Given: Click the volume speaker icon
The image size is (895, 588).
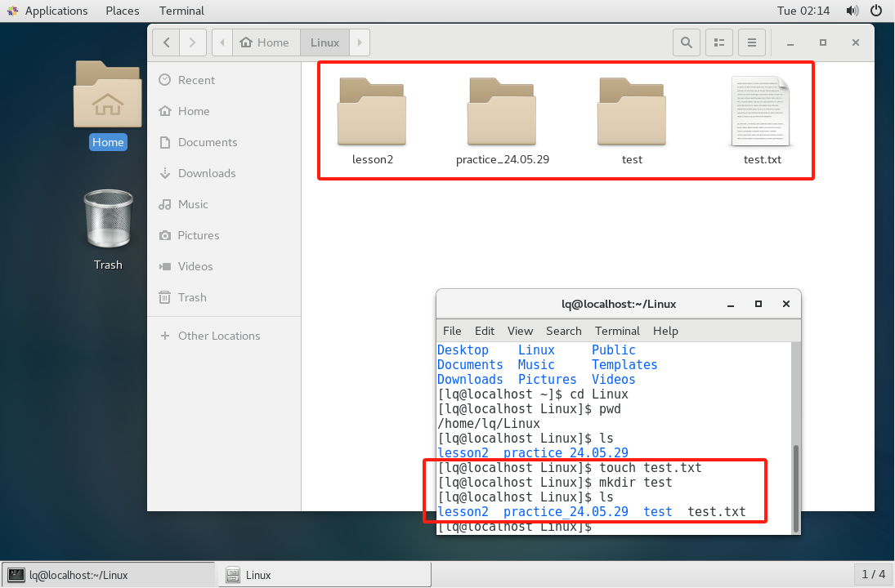Looking at the screenshot, I should [852, 11].
